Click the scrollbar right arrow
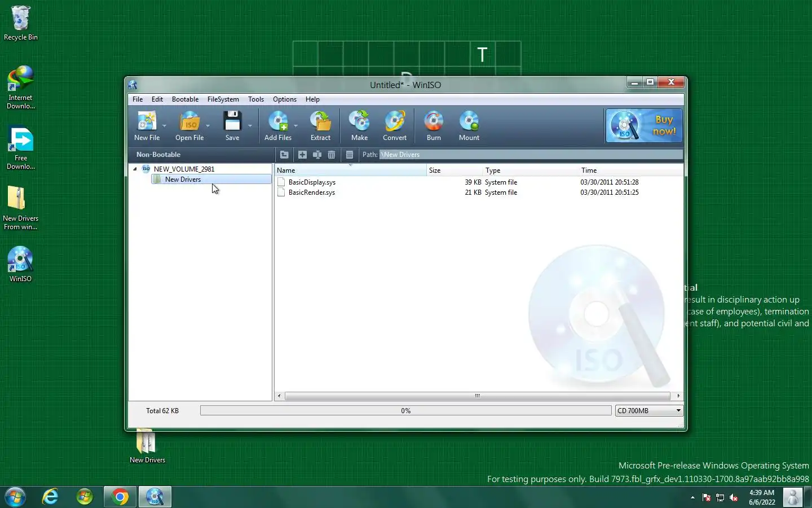 point(678,396)
